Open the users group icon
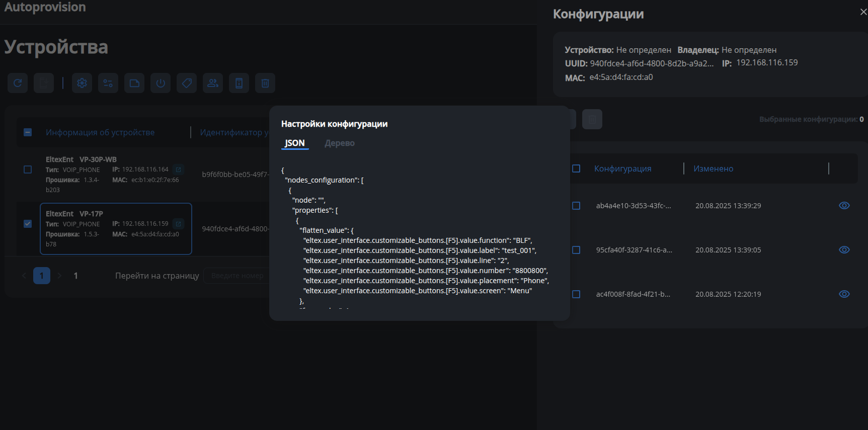The height and width of the screenshot is (430, 868). 213,83
